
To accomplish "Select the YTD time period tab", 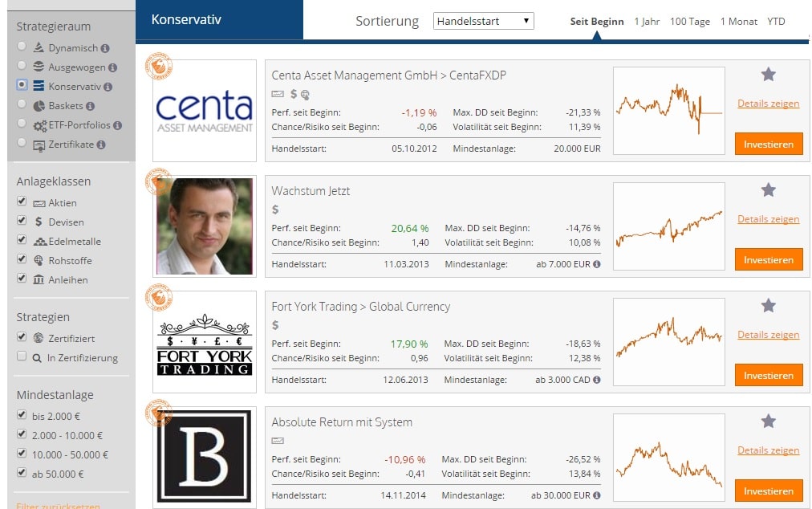I will (776, 22).
